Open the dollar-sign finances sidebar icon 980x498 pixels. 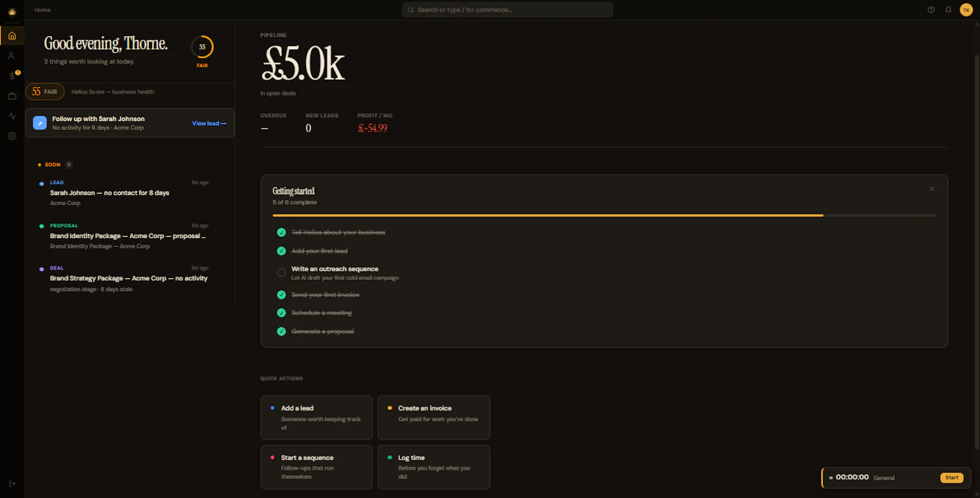(12, 76)
